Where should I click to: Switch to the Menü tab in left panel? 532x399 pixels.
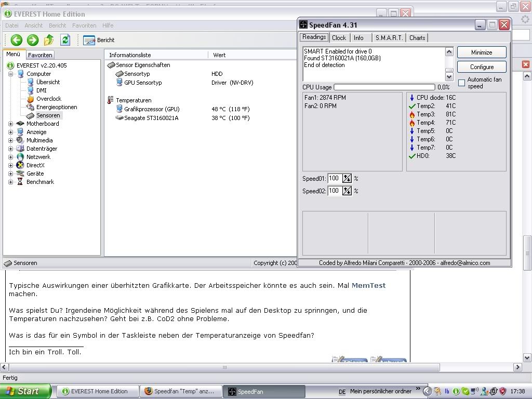[13, 54]
